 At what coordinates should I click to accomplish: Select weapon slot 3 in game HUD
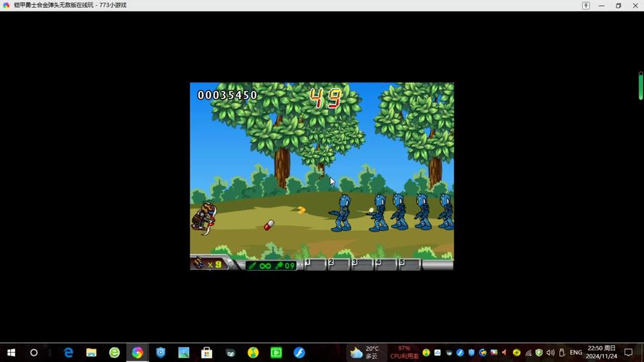362,264
